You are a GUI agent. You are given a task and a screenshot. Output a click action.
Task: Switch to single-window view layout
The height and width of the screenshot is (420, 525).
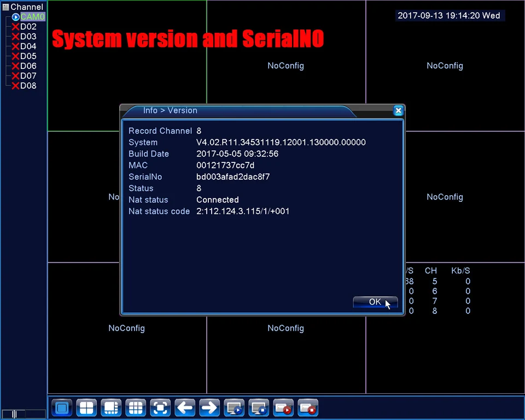pyautogui.click(x=62, y=407)
